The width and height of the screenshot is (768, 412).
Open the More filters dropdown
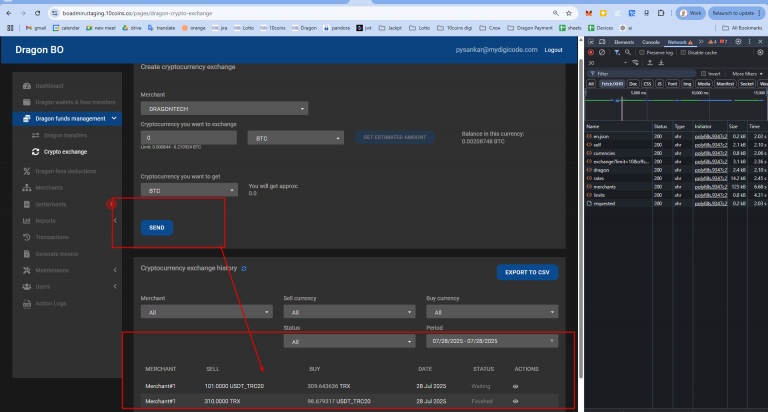pos(747,73)
